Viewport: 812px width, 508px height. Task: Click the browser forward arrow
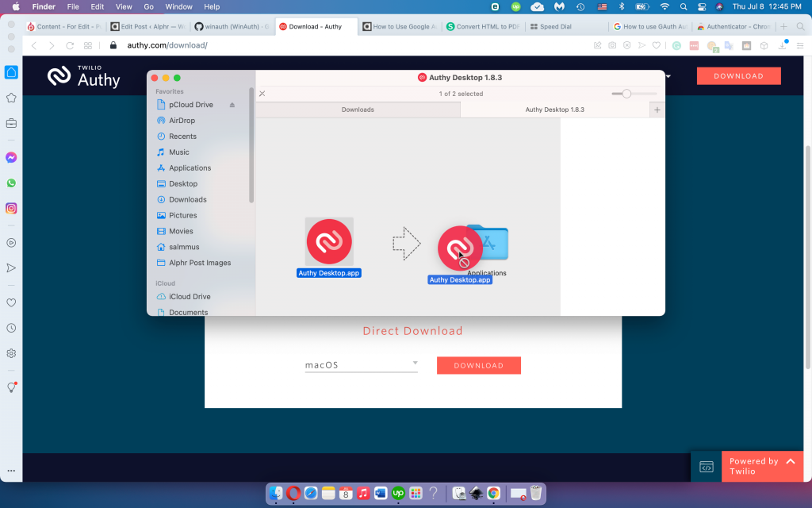[52, 45]
